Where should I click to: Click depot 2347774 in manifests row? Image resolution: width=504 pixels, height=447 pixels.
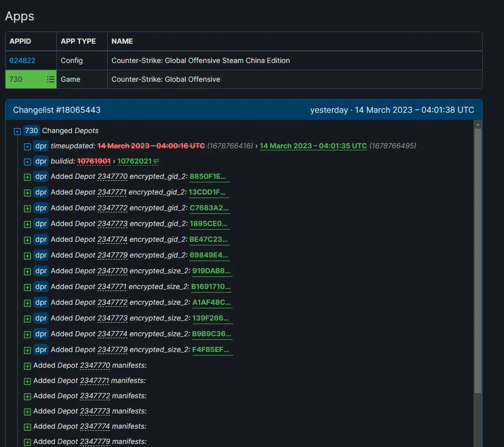[x=95, y=427]
